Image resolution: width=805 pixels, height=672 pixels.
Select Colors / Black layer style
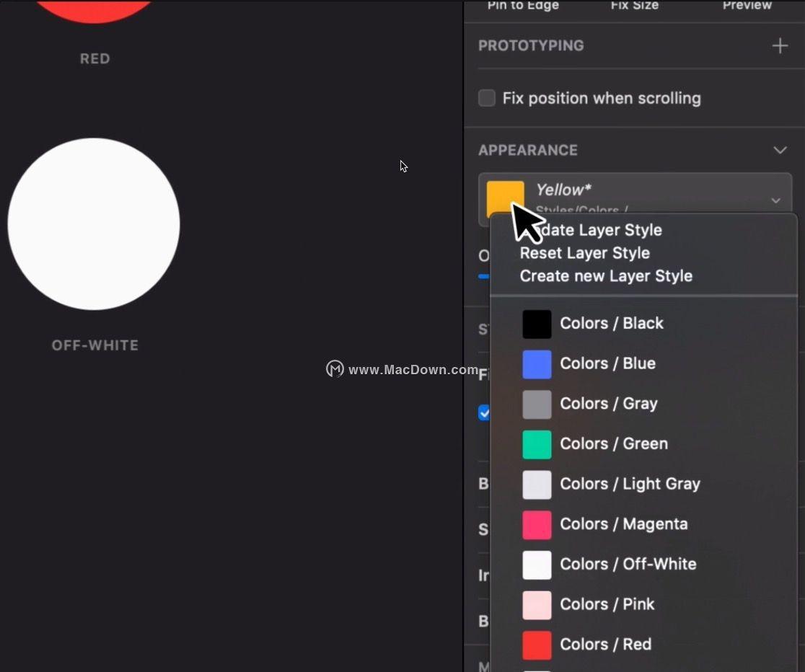pyautogui.click(x=644, y=324)
